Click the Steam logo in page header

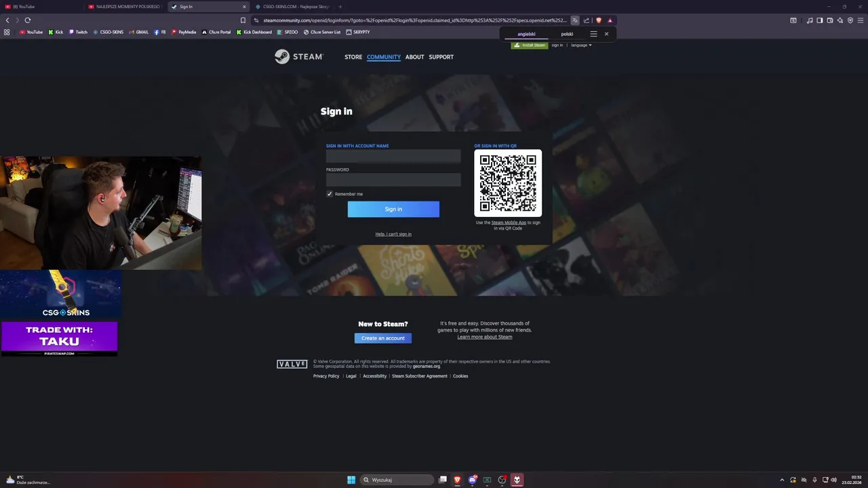[x=299, y=57]
